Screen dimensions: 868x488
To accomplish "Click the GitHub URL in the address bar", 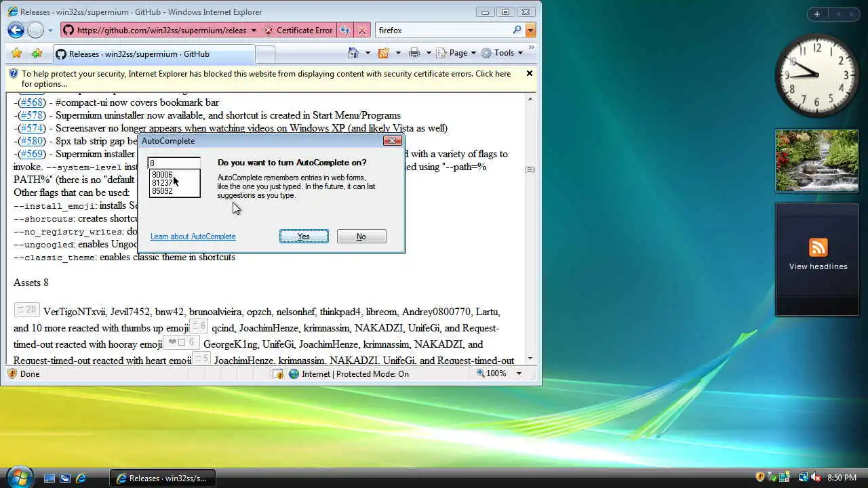I will click(161, 30).
